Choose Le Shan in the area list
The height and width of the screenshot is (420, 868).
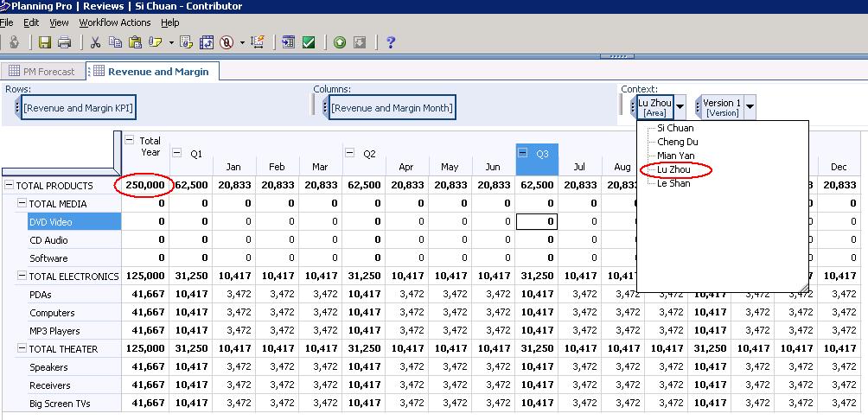pos(673,183)
